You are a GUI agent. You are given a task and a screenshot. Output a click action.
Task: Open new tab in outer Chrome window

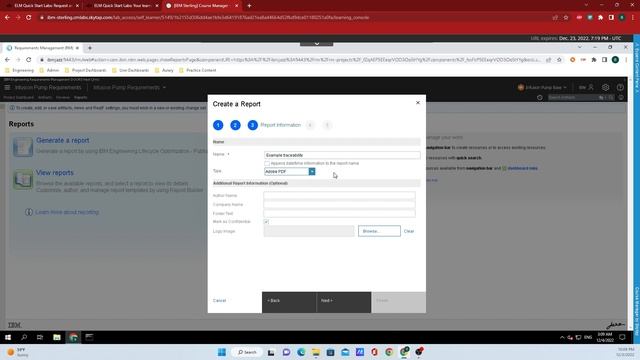(x=249, y=6)
